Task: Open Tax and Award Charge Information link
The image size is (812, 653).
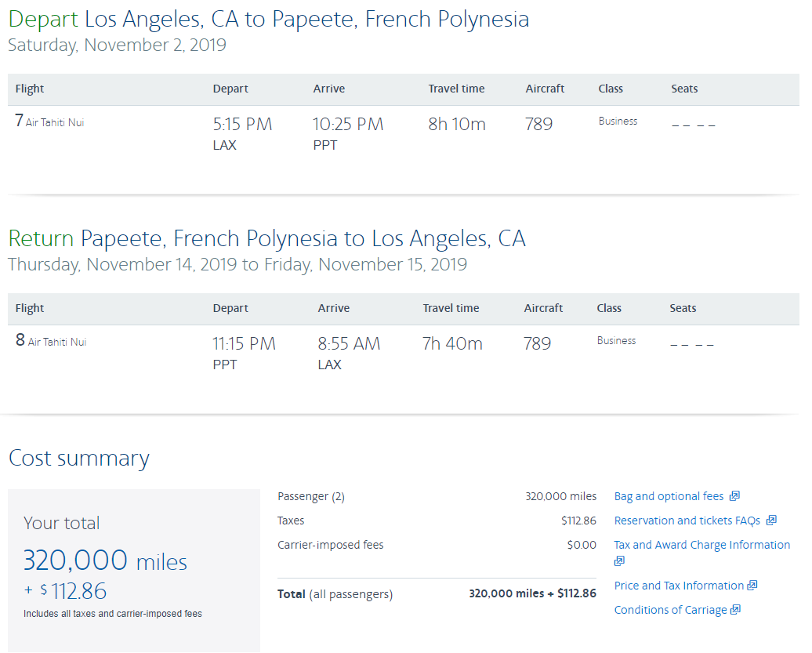Action: pyautogui.click(x=701, y=545)
